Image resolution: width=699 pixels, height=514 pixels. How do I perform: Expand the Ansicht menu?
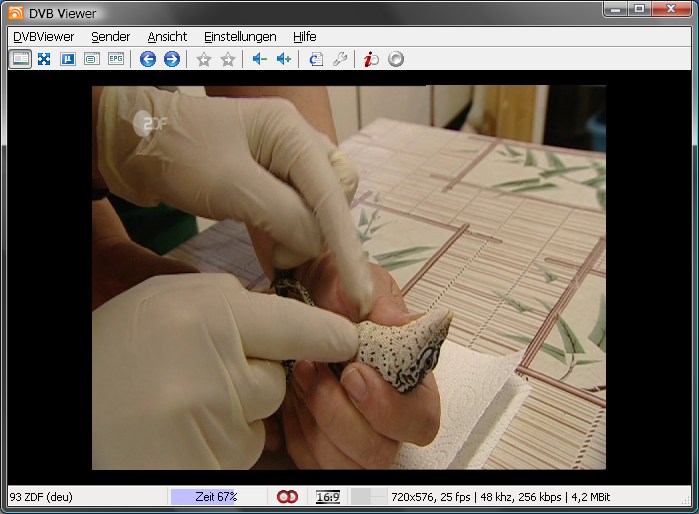point(167,36)
